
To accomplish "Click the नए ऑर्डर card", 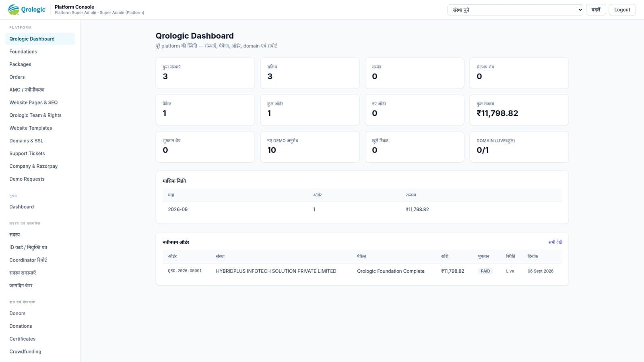I will (x=415, y=110).
